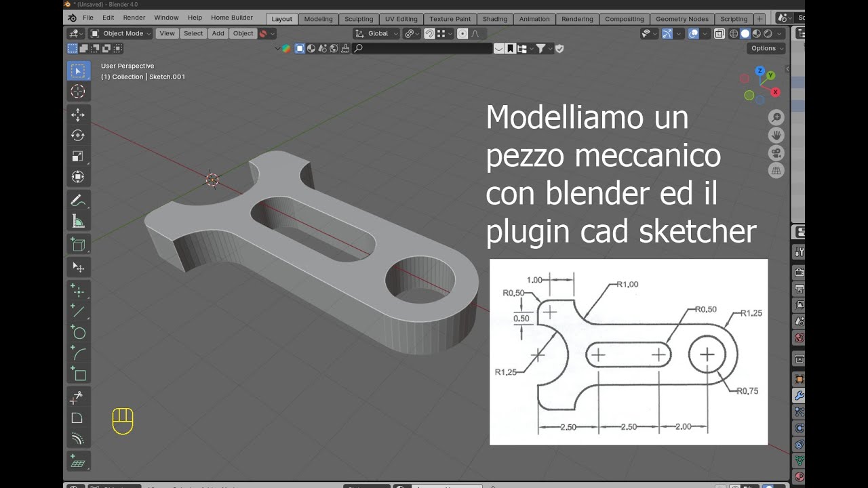
Task: Select the Add Cube tool
Action: click(x=78, y=245)
